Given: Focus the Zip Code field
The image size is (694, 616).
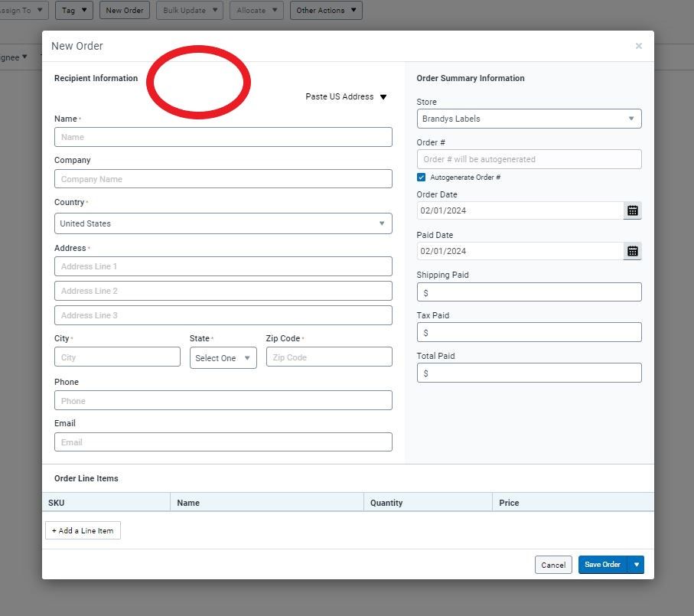Looking at the screenshot, I should click(x=328, y=357).
